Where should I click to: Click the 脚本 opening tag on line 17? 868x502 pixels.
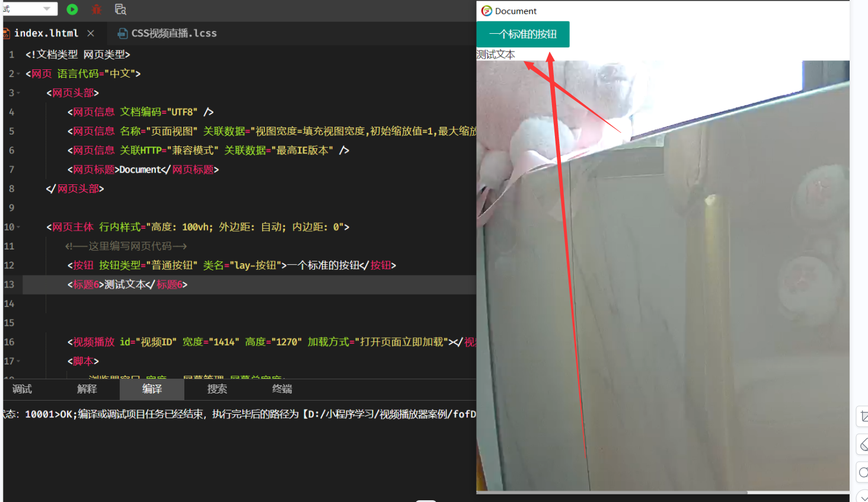83,361
